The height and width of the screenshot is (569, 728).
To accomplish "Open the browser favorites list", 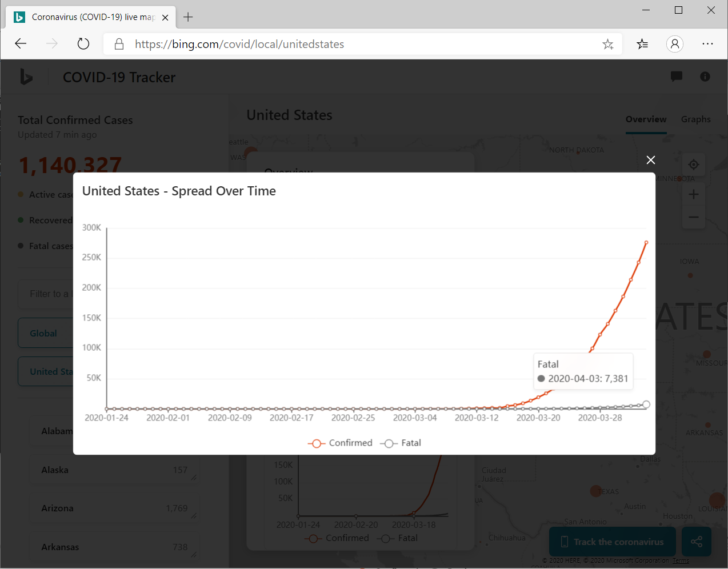I will 642,44.
